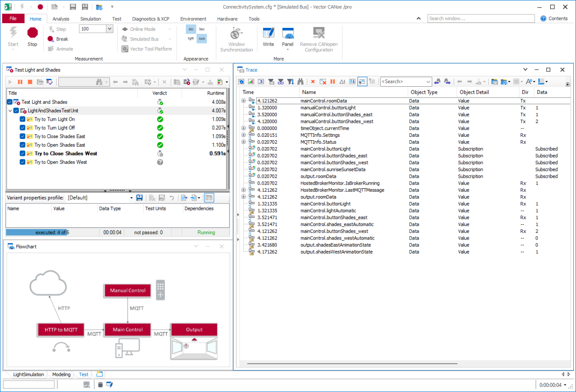Click the Window Synchronization icon
This screenshot has height=392, width=576.
pyautogui.click(x=236, y=33)
